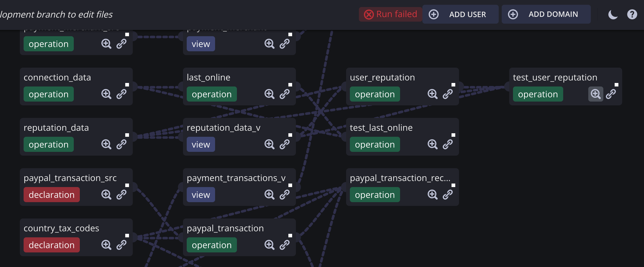Open zoom on reputation_data_v node

coord(269,144)
